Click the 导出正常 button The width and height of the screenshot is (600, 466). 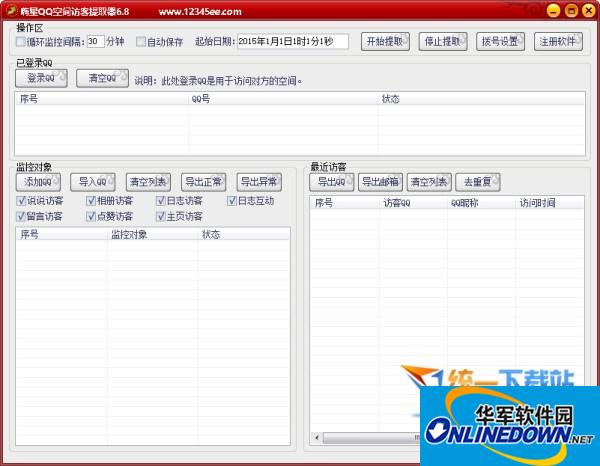204,182
